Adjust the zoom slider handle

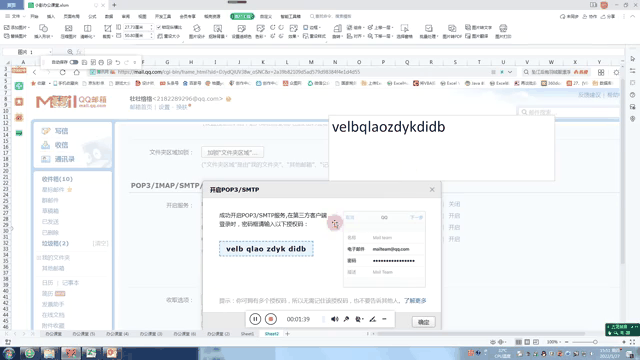tap(595, 342)
